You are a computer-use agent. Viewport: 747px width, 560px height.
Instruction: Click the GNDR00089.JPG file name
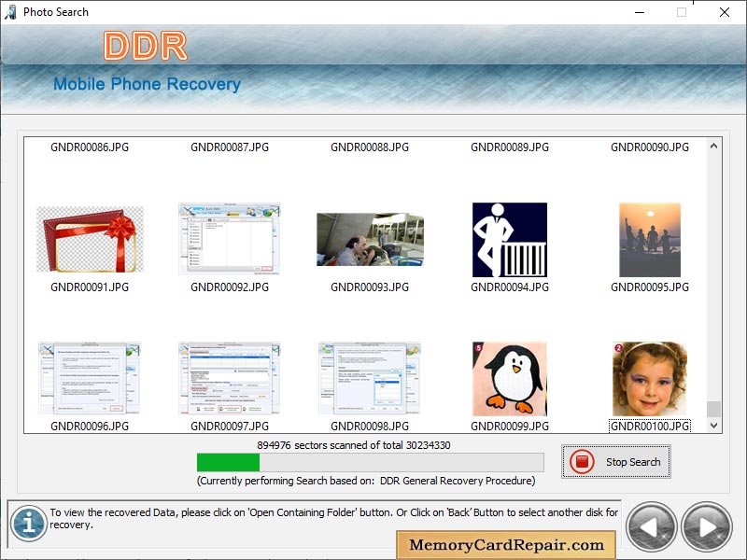(510, 147)
